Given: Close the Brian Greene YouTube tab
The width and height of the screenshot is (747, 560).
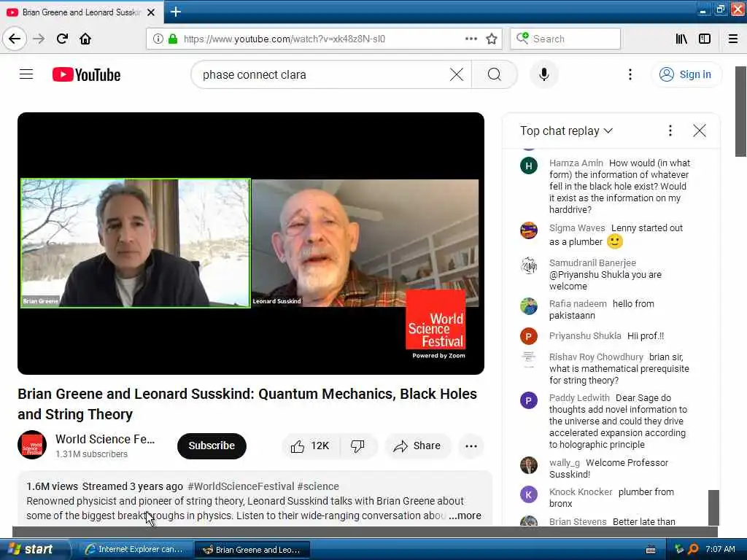Looking at the screenshot, I should click(151, 12).
